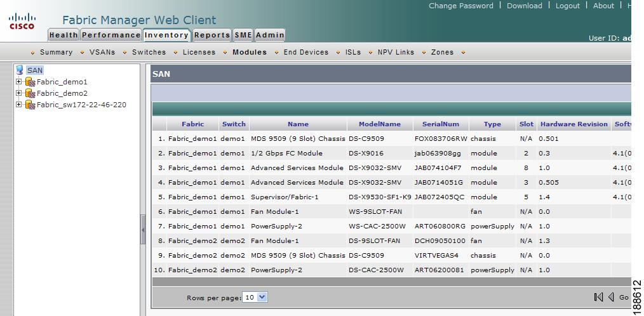Screen dimensions: 644x316
Task: Click serial JAB0714051G in row 4
Action: (438, 182)
